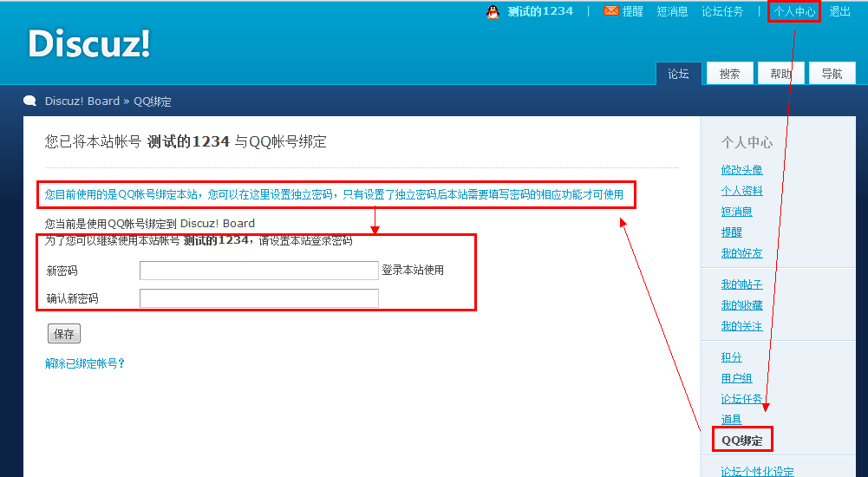This screenshot has width=868, height=477.
Task: Select the 导航 navigation tab
Action: [x=832, y=74]
